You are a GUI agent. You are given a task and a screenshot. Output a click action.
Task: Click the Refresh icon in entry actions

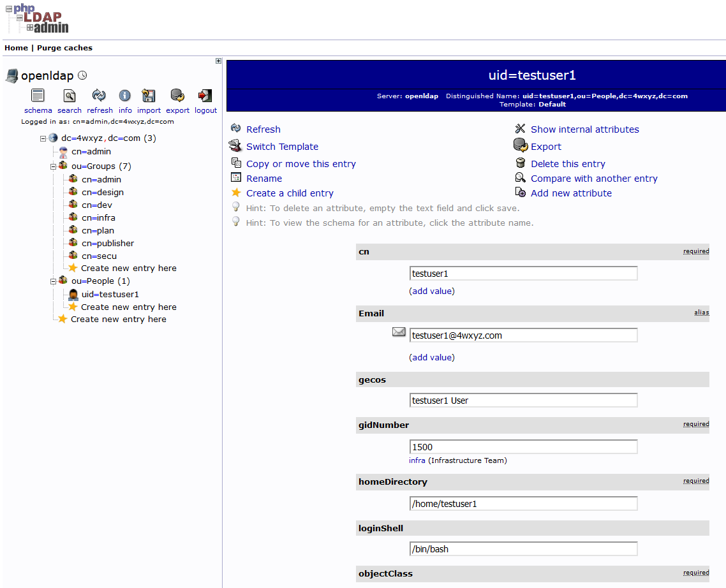pyautogui.click(x=235, y=128)
